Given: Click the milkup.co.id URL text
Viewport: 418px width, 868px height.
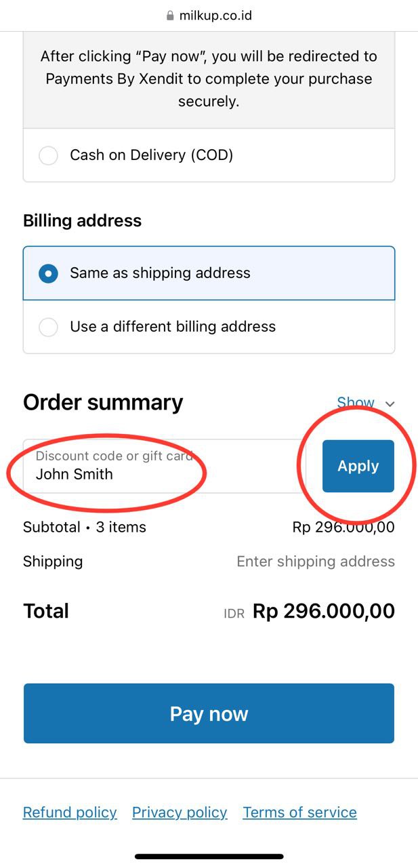Looking at the screenshot, I should pyautogui.click(x=215, y=16).
